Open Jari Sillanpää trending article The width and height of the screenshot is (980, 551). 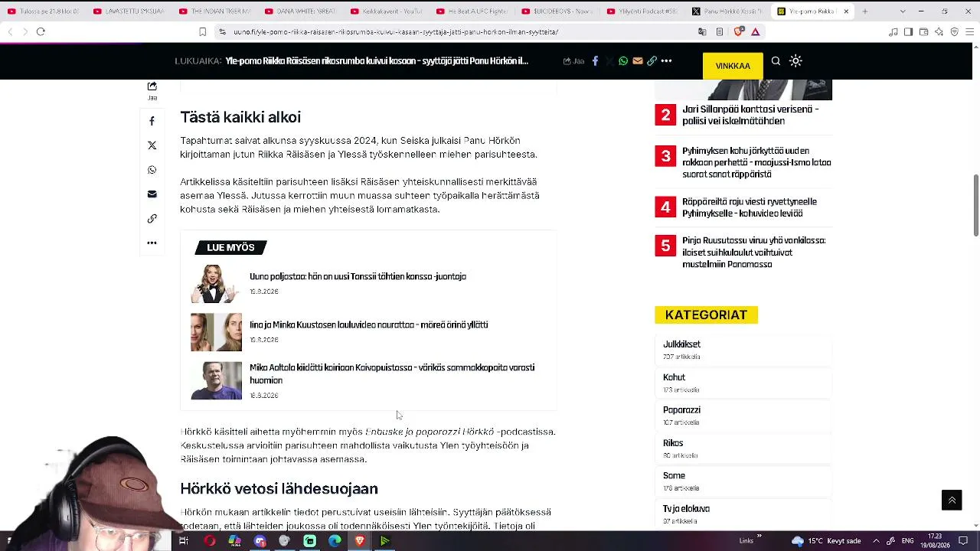(750, 115)
